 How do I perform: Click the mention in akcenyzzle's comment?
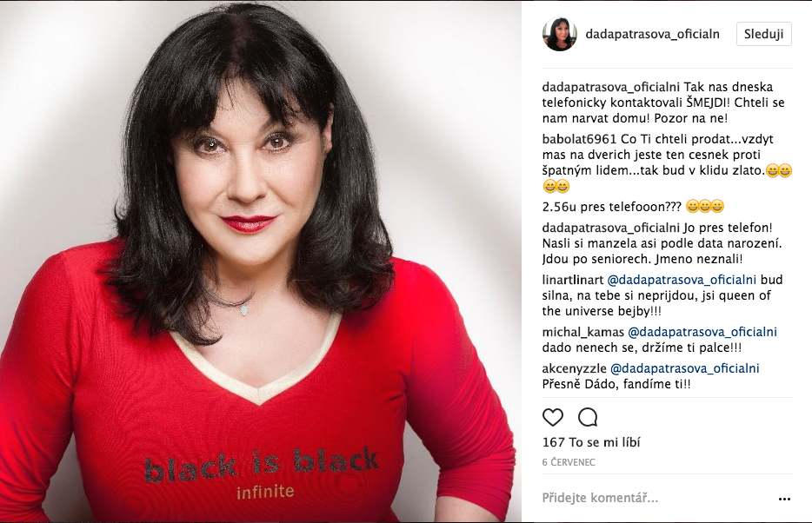[684, 368]
